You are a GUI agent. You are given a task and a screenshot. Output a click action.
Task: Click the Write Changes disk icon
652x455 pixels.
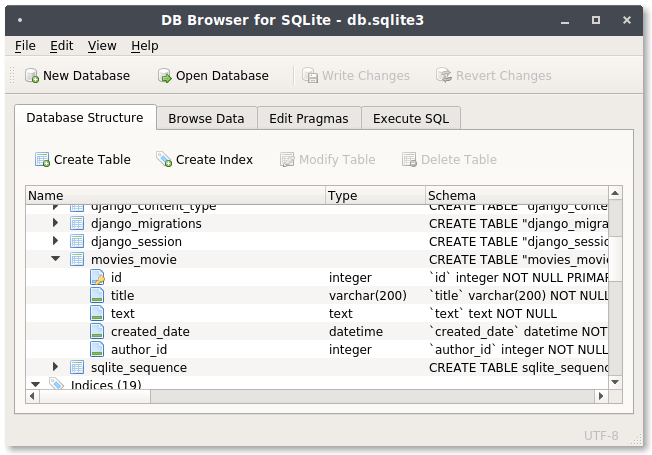pyautogui.click(x=310, y=76)
